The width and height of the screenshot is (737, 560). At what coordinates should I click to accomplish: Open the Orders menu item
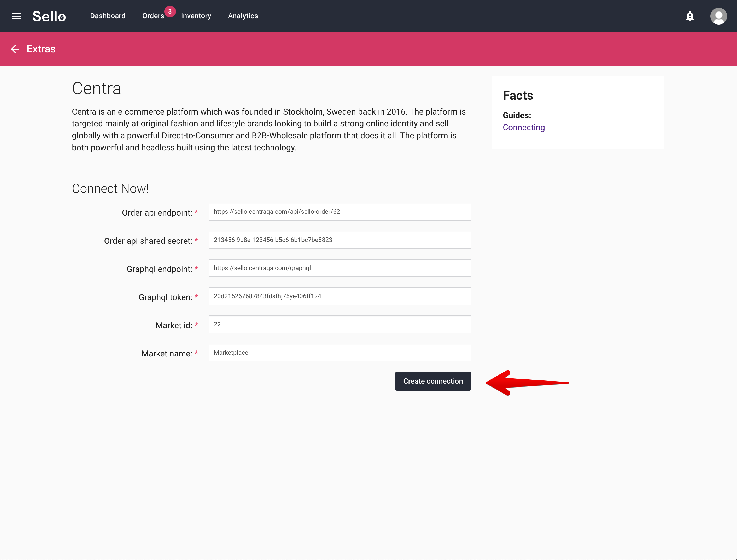[153, 16]
